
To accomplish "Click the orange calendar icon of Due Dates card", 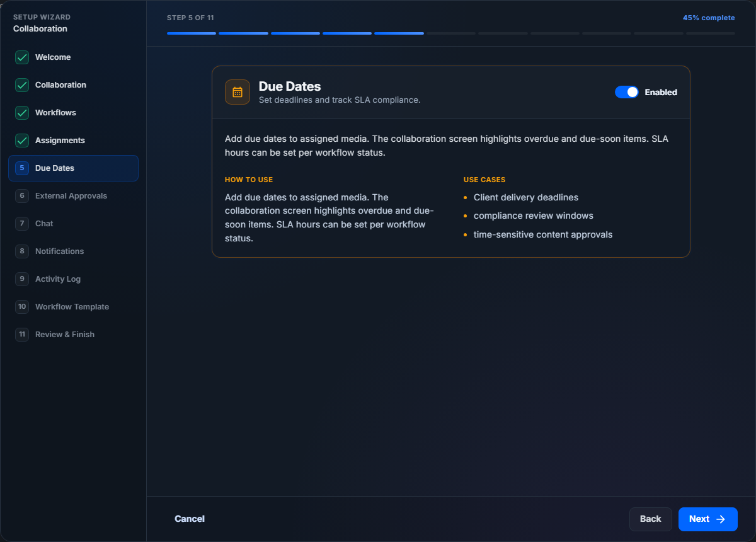I will (238, 92).
